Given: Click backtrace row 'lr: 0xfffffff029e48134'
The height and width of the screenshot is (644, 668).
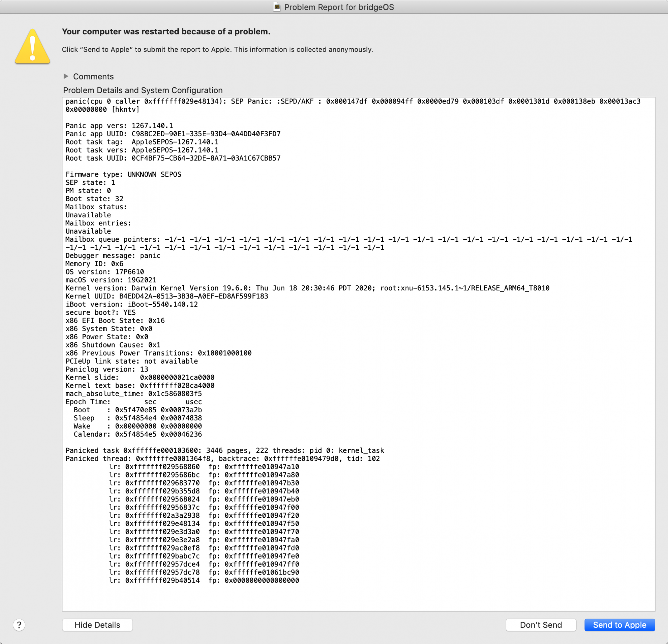Looking at the screenshot, I should [x=204, y=524].
